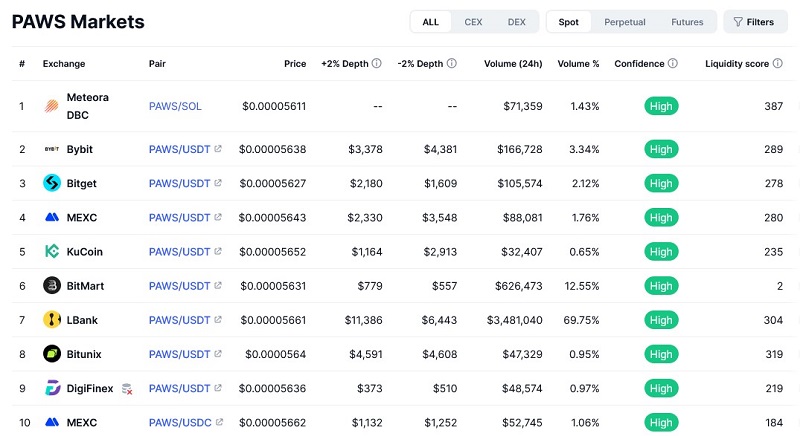Click external link icon for KuCoin pair
Image resolution: width=800 pixels, height=436 pixels.
(x=218, y=251)
